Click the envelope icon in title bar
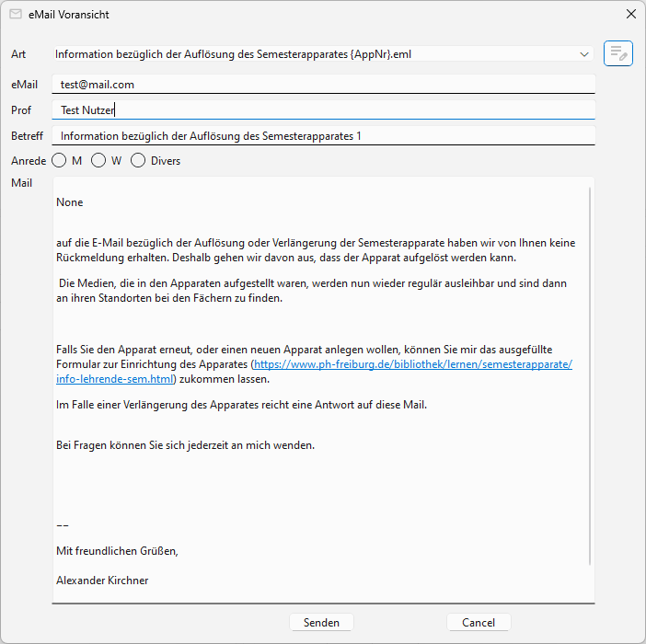 click(x=16, y=15)
